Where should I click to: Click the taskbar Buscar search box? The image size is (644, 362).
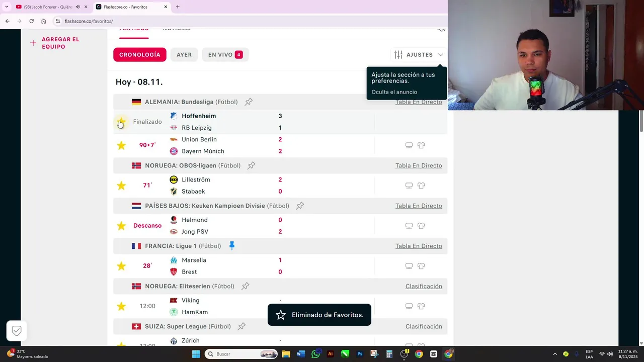point(242,354)
